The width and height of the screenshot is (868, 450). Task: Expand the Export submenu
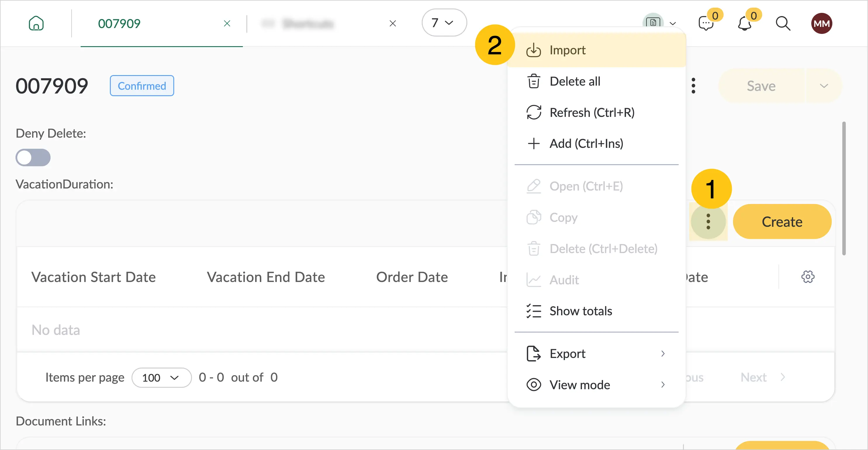(x=596, y=353)
